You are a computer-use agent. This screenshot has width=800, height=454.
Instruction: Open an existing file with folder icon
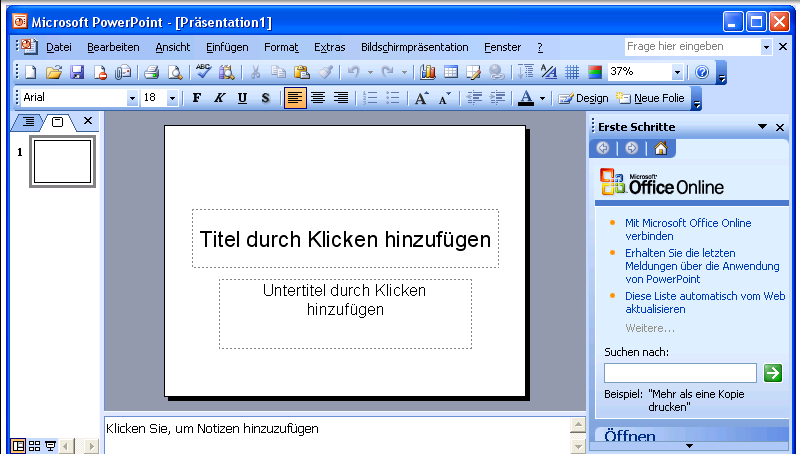tap(54, 72)
